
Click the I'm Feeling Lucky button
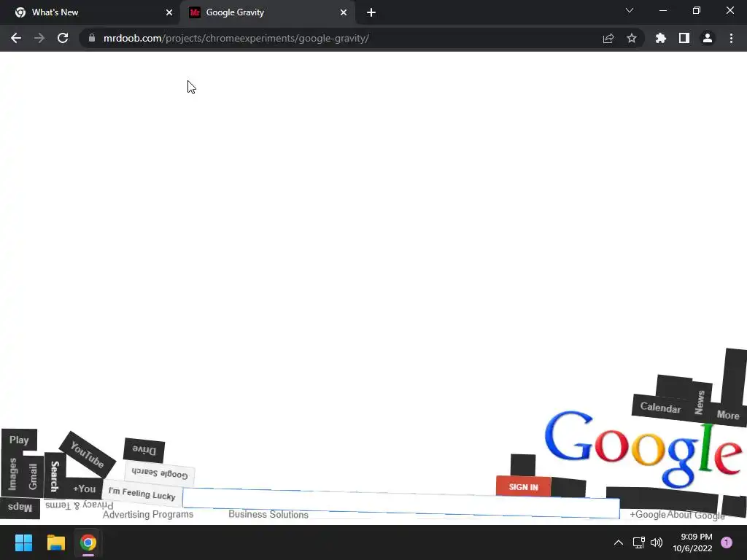pyautogui.click(x=142, y=494)
